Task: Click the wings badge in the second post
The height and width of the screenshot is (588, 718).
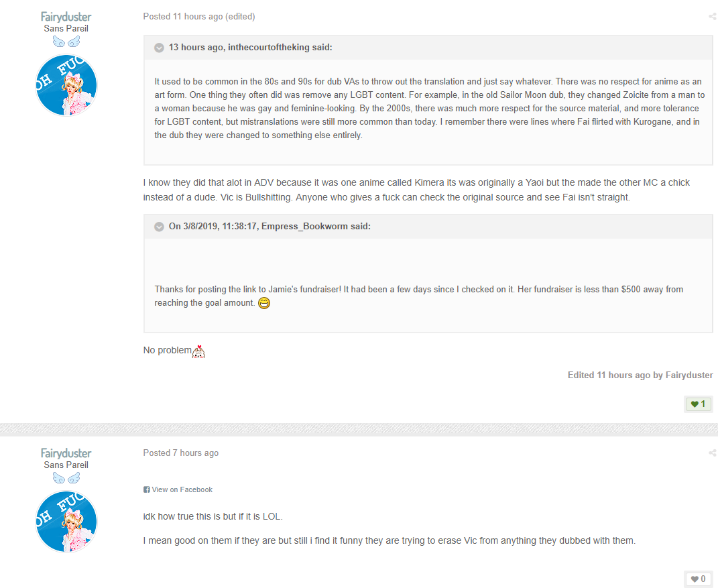Action: (66, 478)
